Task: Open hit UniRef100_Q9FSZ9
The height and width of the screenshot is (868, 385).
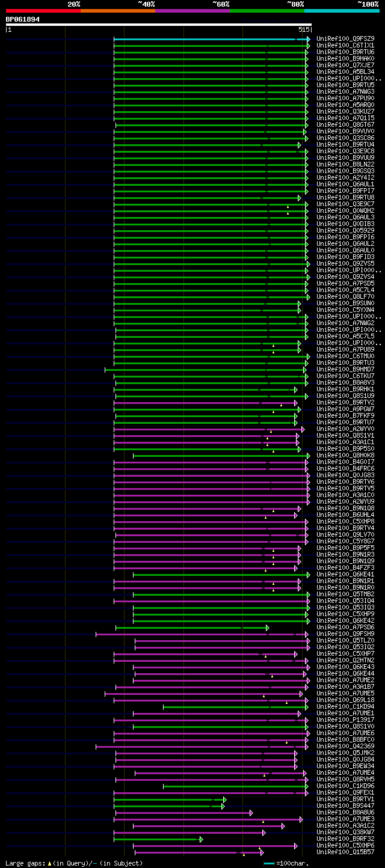Action: [345, 39]
